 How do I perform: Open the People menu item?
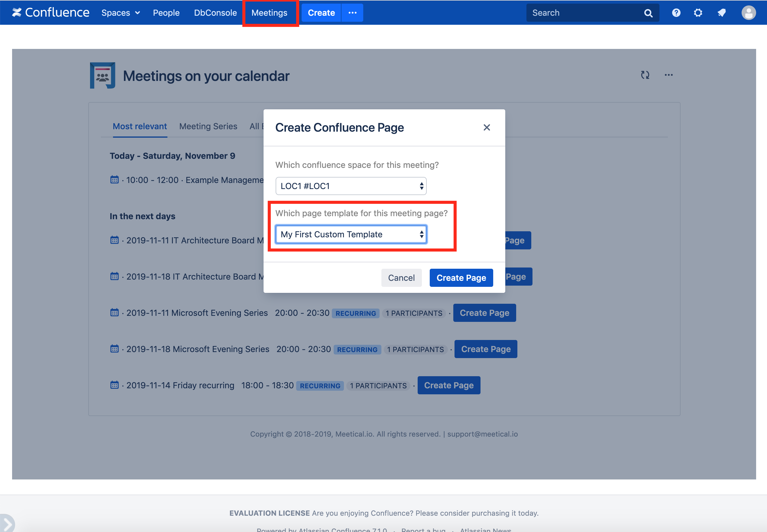tap(166, 13)
